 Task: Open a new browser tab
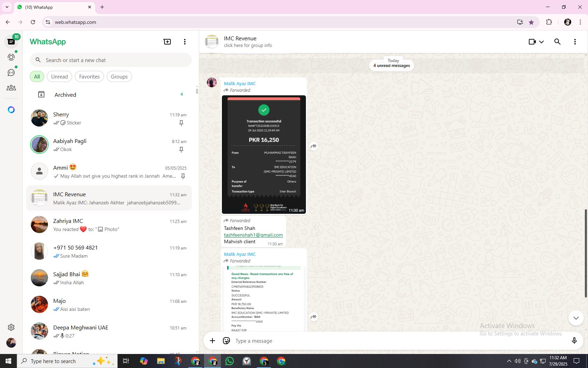click(102, 7)
